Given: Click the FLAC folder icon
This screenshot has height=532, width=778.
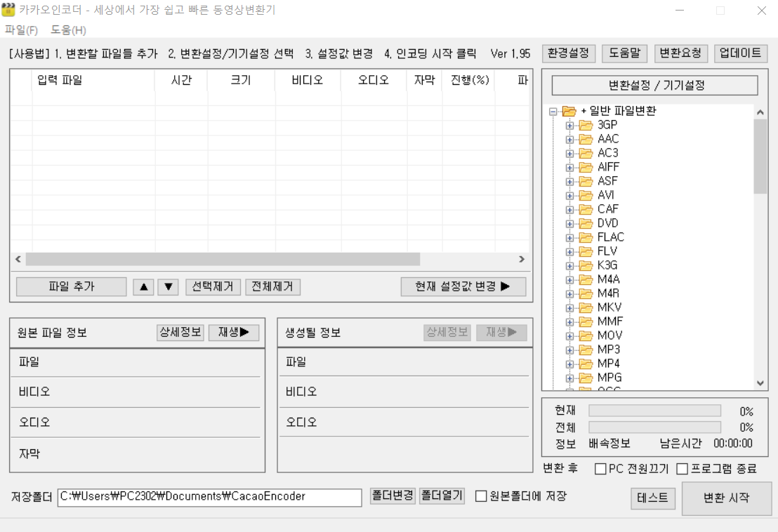Looking at the screenshot, I should tap(586, 237).
